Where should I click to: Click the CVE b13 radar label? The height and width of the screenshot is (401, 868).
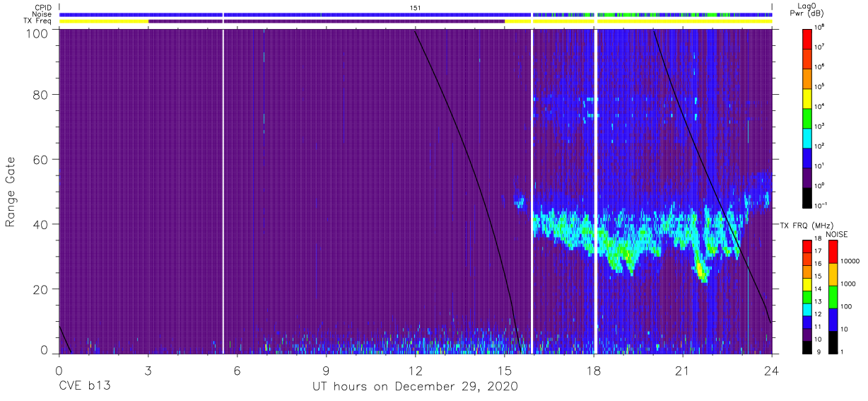click(83, 387)
